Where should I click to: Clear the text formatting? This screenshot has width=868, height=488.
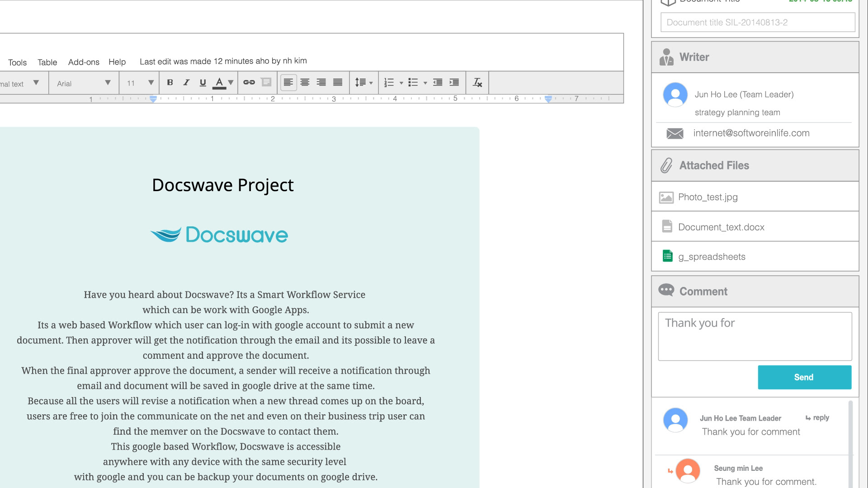coord(477,83)
